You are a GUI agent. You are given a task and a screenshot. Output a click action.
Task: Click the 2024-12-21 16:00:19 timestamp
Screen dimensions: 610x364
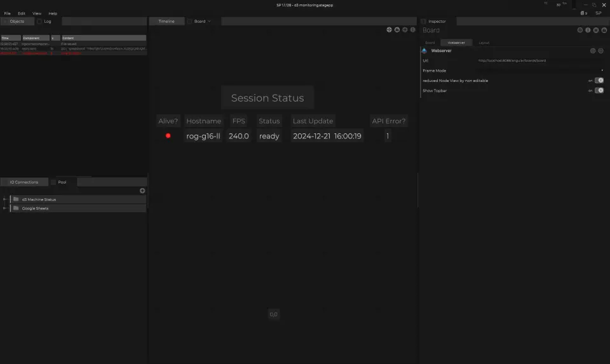327,136
